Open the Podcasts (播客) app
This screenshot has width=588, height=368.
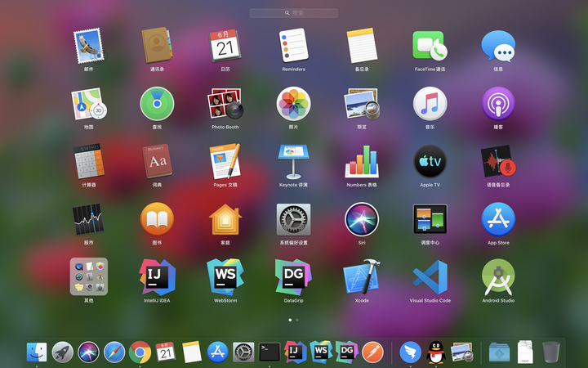498,104
